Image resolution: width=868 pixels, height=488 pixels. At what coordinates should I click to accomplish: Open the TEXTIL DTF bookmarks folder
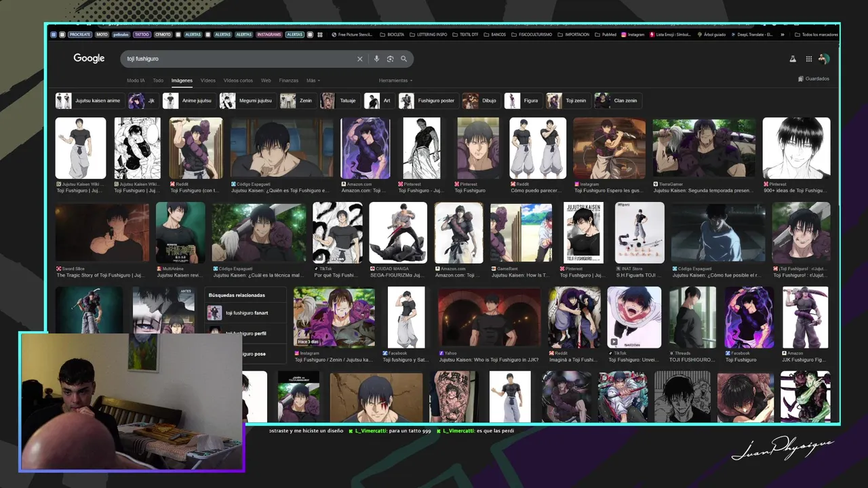(x=465, y=35)
